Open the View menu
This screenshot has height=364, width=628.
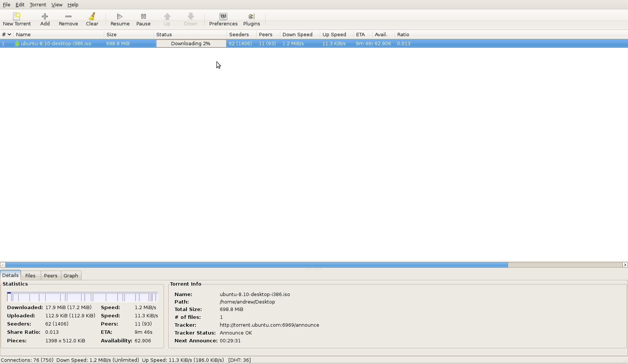coord(57,4)
